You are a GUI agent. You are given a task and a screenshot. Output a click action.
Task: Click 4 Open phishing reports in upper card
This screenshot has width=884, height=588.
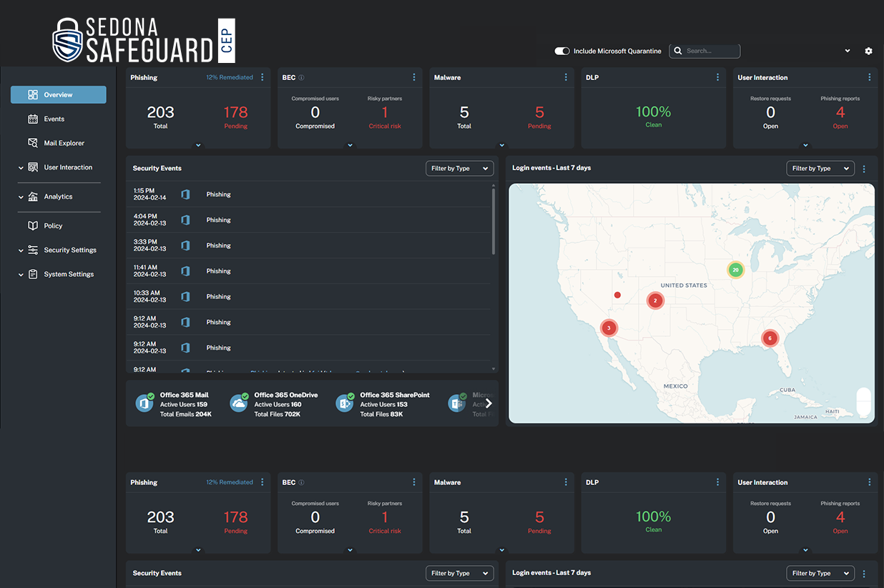840,117
